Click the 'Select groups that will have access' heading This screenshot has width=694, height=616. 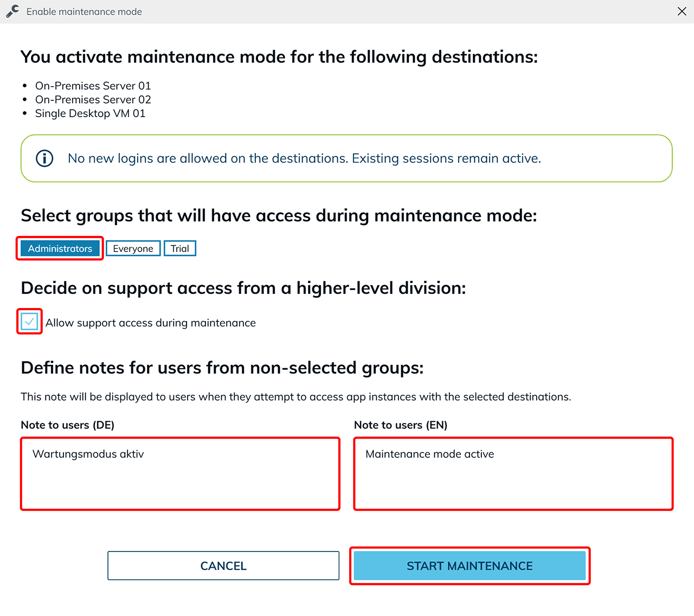click(279, 216)
